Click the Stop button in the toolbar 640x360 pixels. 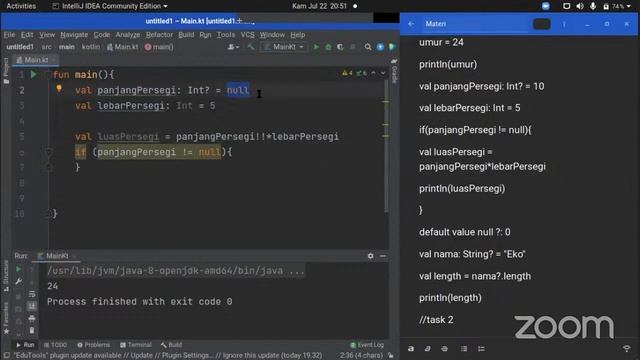(353, 47)
